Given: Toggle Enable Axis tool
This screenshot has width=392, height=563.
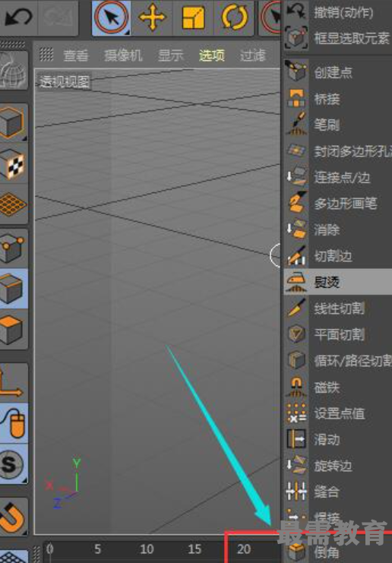Looking at the screenshot, I should click(x=13, y=383).
